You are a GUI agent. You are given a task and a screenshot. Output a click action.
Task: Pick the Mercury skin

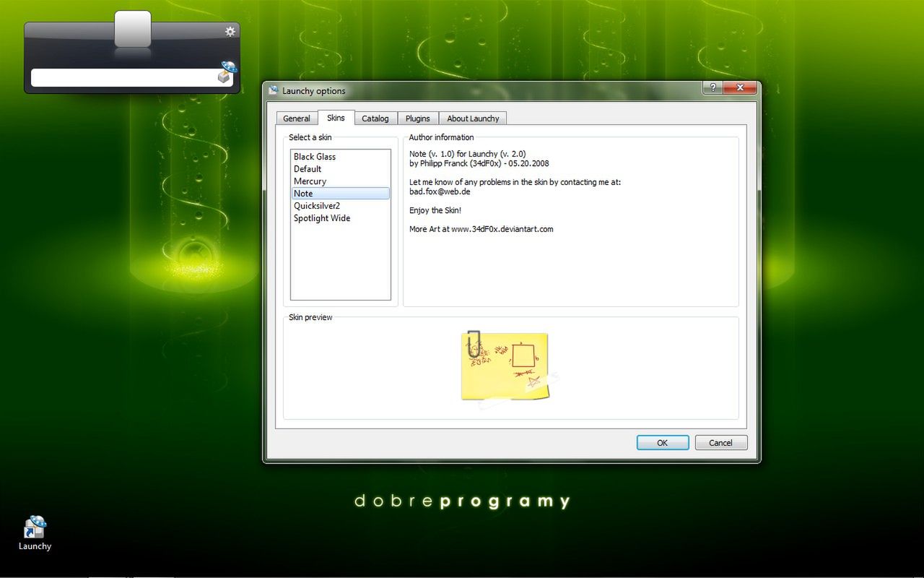340,181
